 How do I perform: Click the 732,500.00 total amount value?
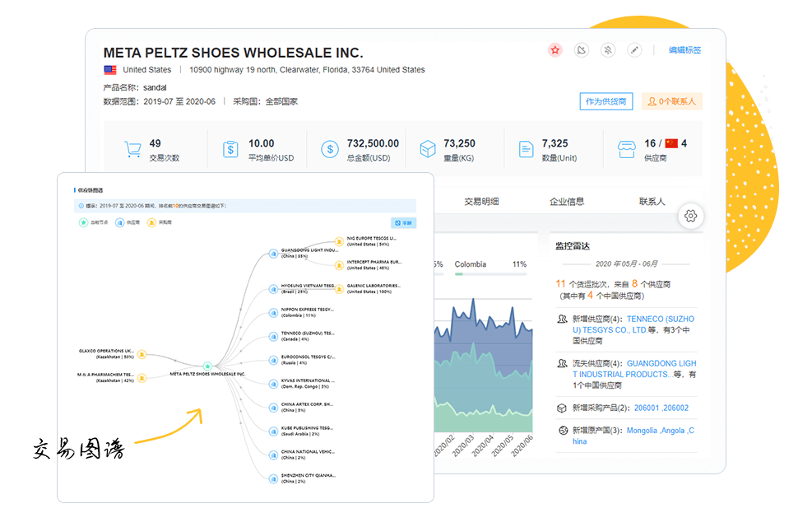click(x=373, y=143)
